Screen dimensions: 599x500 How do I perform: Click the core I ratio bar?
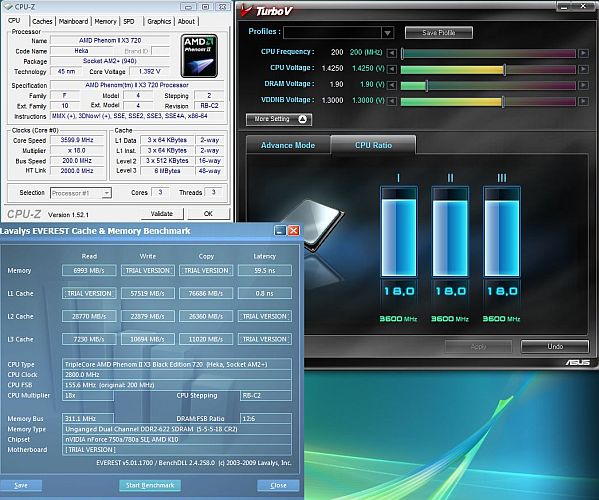click(x=399, y=231)
